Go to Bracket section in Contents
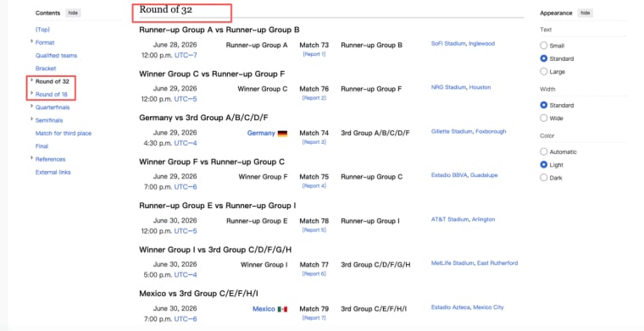The width and height of the screenshot is (644, 331). (x=46, y=69)
